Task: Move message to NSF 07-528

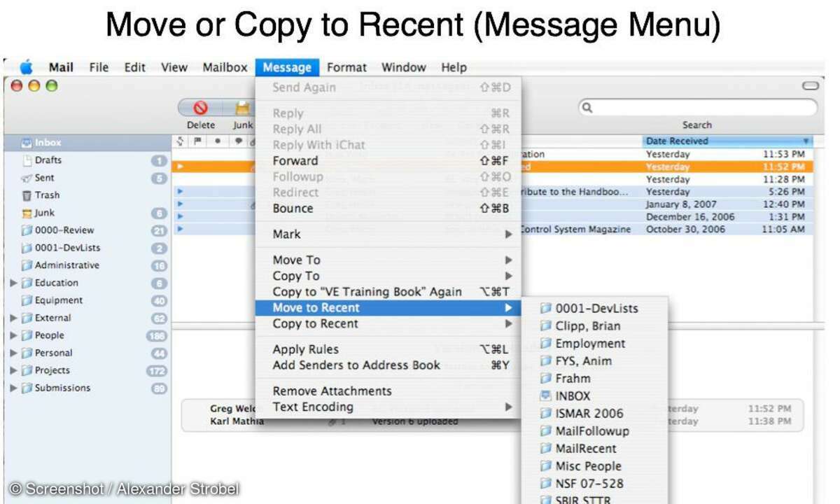Action: click(595, 484)
